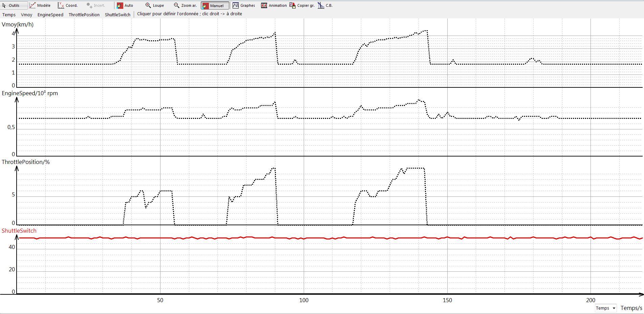
Task: Expand the Temps x-axis dropdown
Action: point(614,308)
